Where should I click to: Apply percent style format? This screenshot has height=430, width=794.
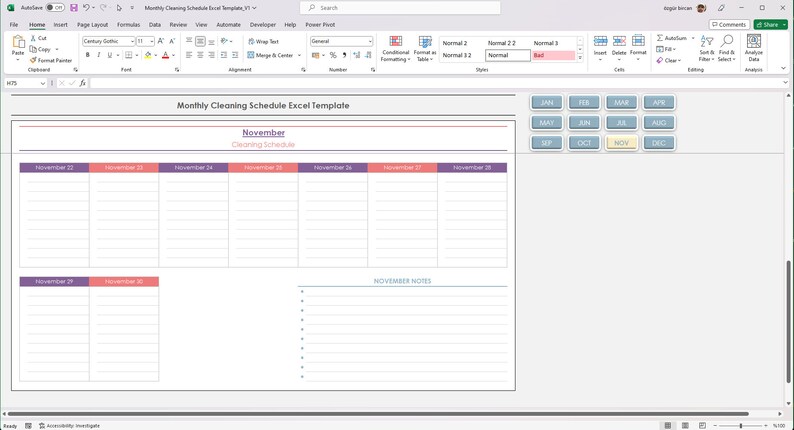point(333,55)
